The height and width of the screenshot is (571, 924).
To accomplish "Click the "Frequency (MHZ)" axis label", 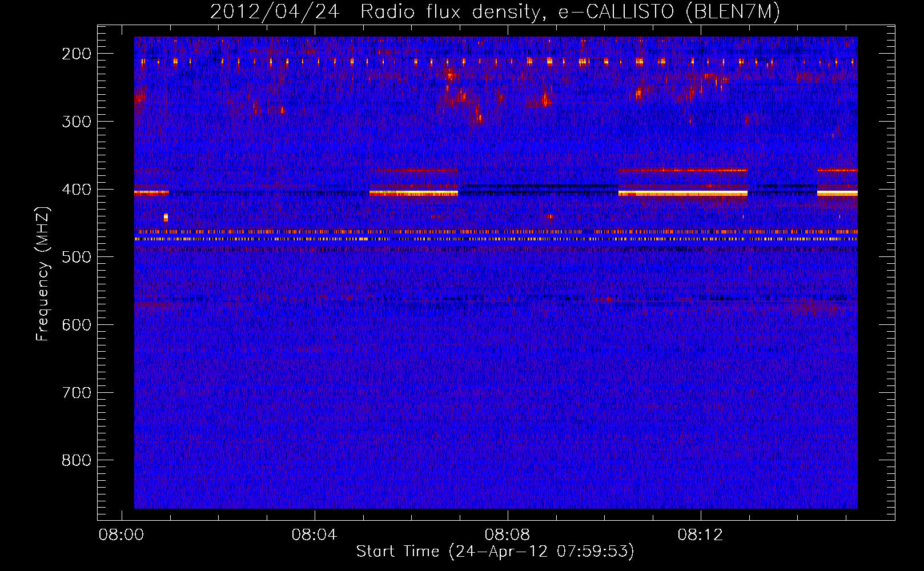I will [x=43, y=274].
